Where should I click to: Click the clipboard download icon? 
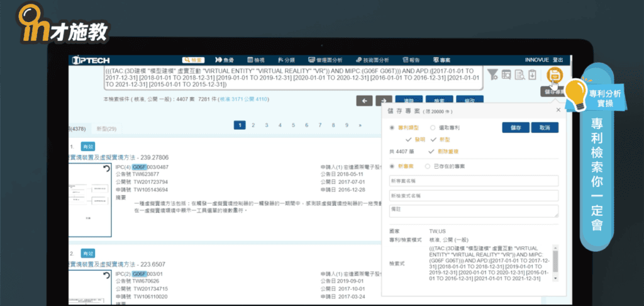point(532,75)
